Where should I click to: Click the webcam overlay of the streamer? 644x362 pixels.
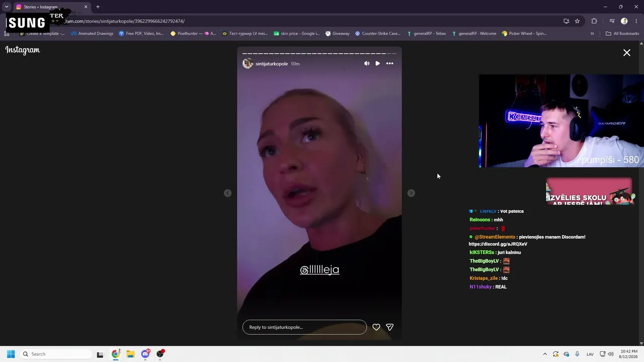(x=561, y=121)
